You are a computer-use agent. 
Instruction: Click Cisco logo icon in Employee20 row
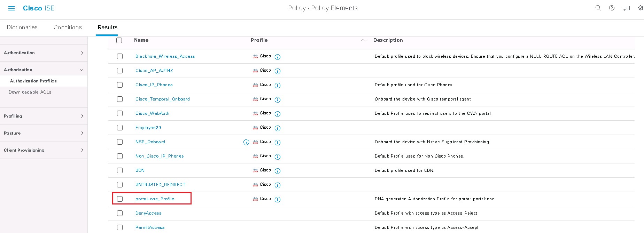255,128
